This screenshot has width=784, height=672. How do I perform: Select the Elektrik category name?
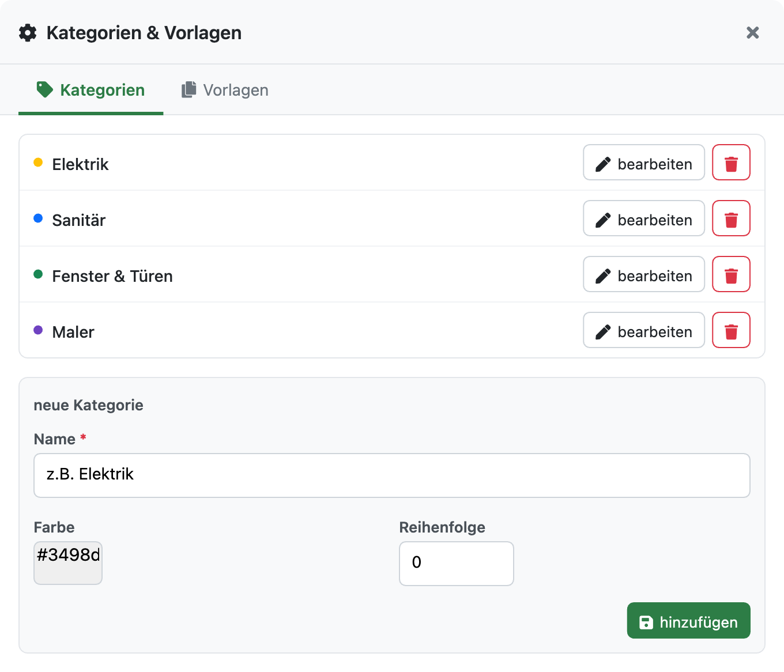(x=80, y=164)
